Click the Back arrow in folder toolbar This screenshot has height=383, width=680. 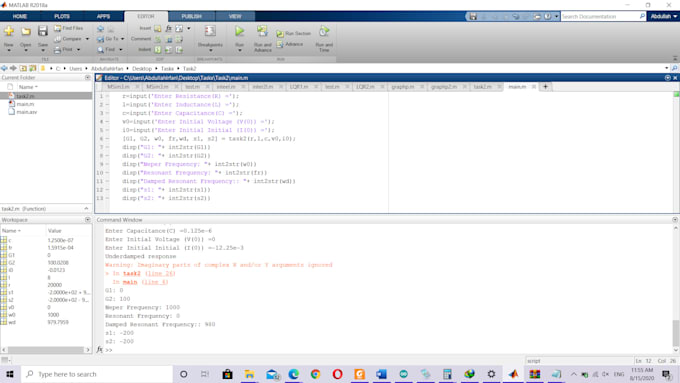click(x=4, y=68)
